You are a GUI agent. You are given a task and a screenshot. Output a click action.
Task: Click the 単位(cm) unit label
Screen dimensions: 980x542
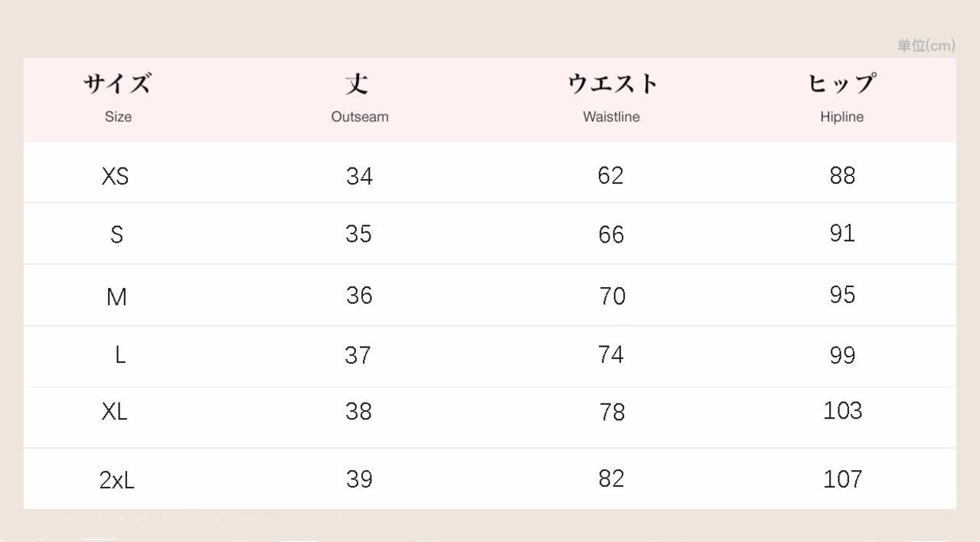(926, 46)
